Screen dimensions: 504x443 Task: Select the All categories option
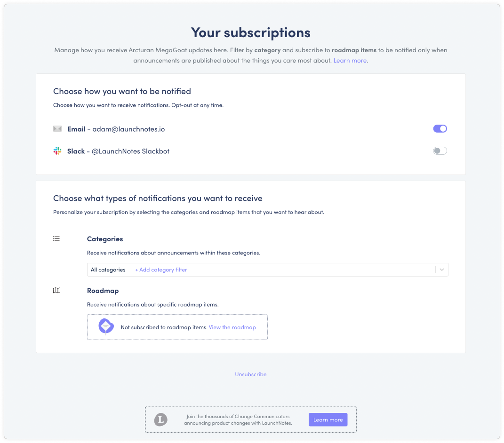tap(108, 270)
